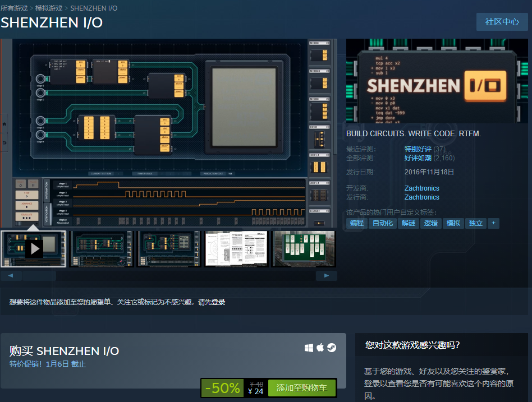Click the thumbnail strip scrollbar handle

(39, 276)
